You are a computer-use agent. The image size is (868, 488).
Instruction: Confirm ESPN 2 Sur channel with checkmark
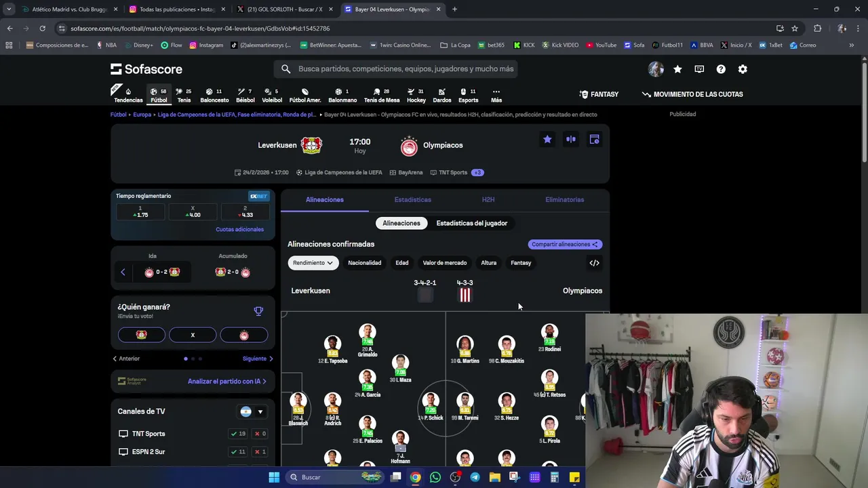pos(238,451)
